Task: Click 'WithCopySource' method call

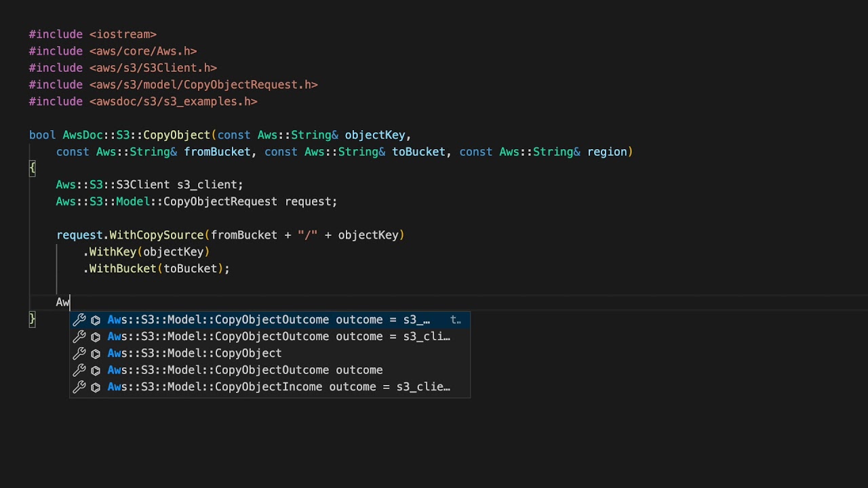Action: (x=157, y=235)
